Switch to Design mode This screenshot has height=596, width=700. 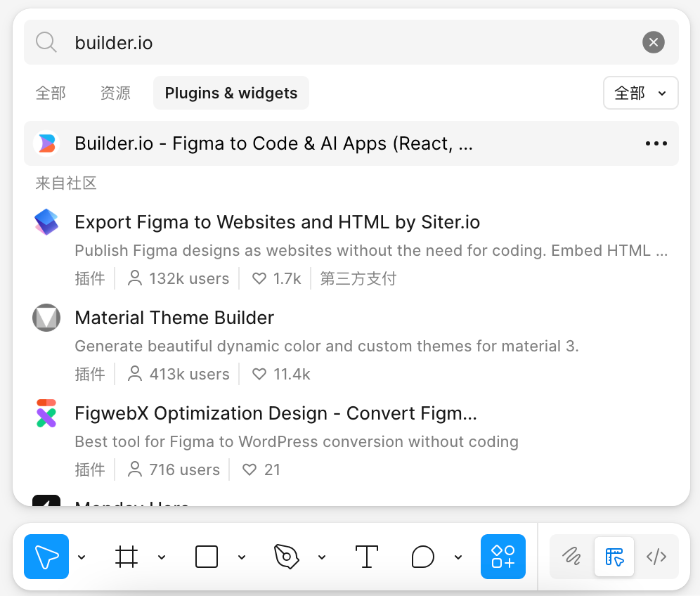[x=614, y=556]
